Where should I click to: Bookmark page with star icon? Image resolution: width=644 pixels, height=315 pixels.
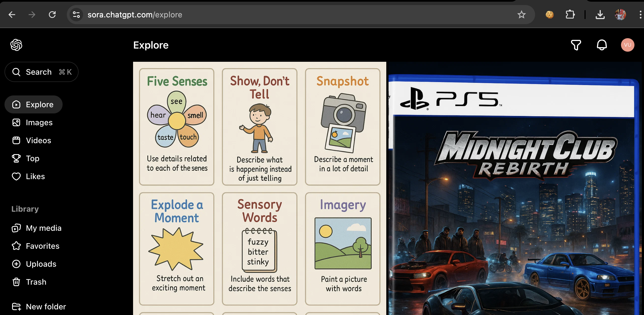521,15
